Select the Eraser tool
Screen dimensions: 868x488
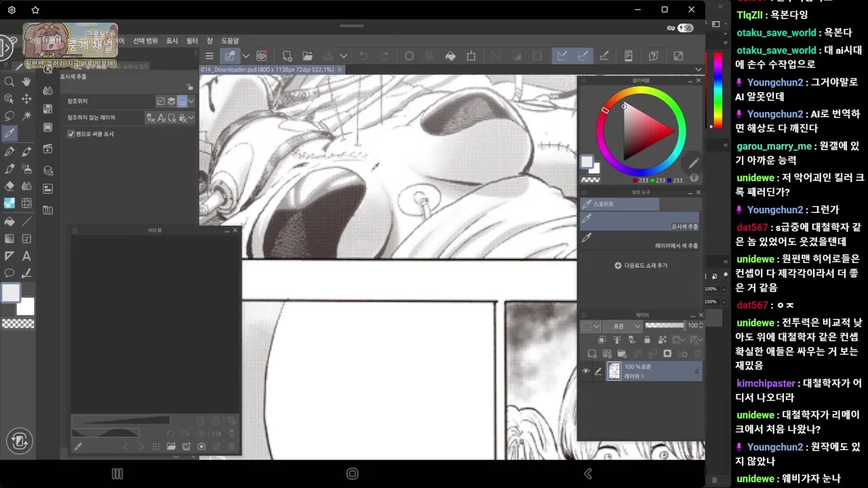click(9, 186)
